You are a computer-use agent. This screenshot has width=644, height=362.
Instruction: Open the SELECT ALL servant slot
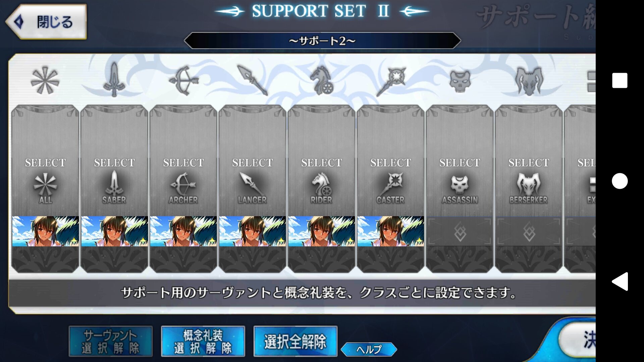[x=45, y=161]
